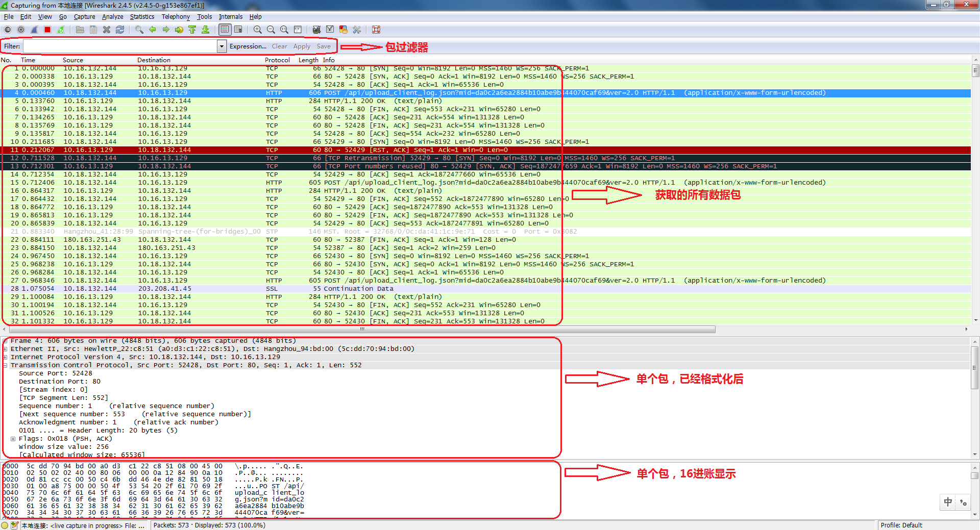Stop the running live capture
This screenshot has width=980, height=530.
(x=47, y=30)
